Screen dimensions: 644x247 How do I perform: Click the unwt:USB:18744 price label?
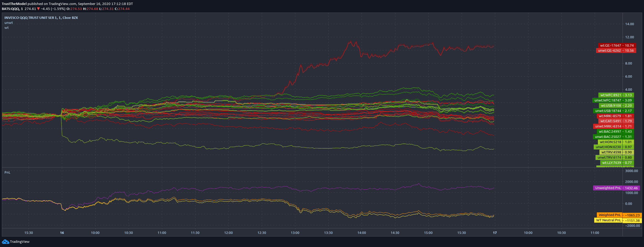[608, 111]
